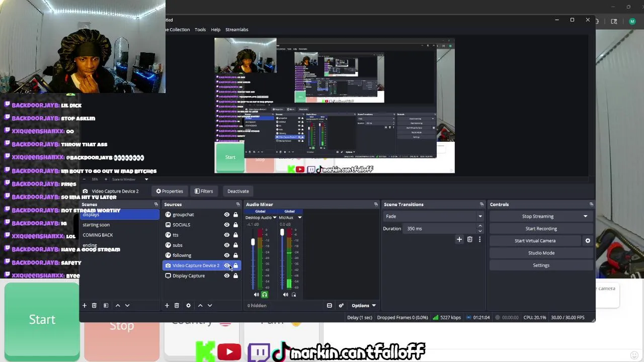Pop out the Scenes dock
This screenshot has height=362, width=644.
[x=156, y=205]
